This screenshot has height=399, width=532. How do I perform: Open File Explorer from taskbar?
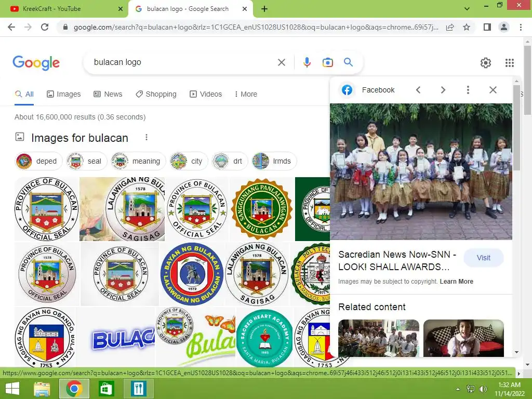(x=42, y=389)
